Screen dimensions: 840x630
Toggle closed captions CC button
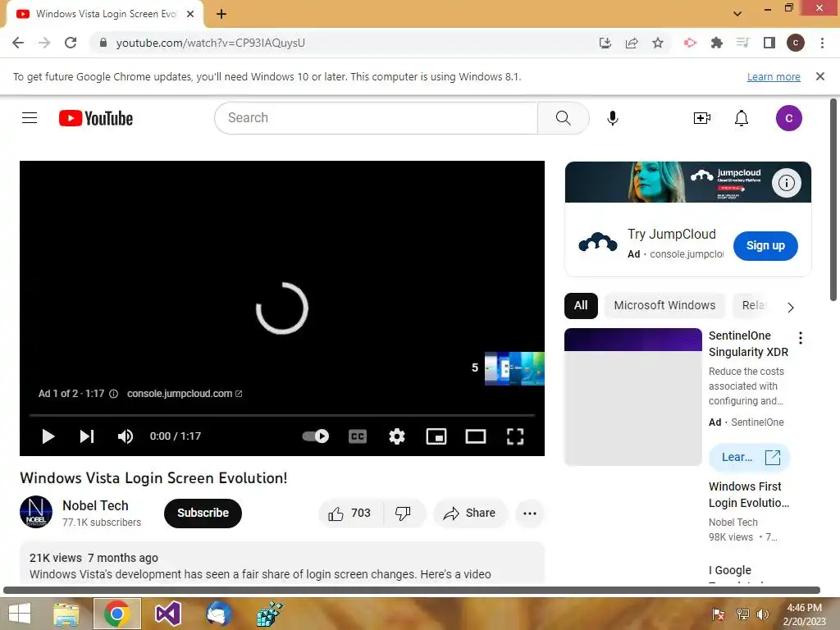tap(358, 436)
